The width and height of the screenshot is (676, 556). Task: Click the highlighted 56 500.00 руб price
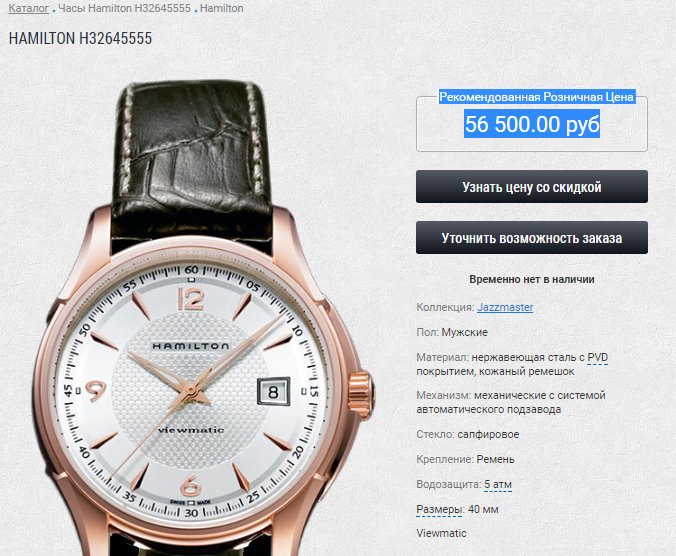[532, 124]
